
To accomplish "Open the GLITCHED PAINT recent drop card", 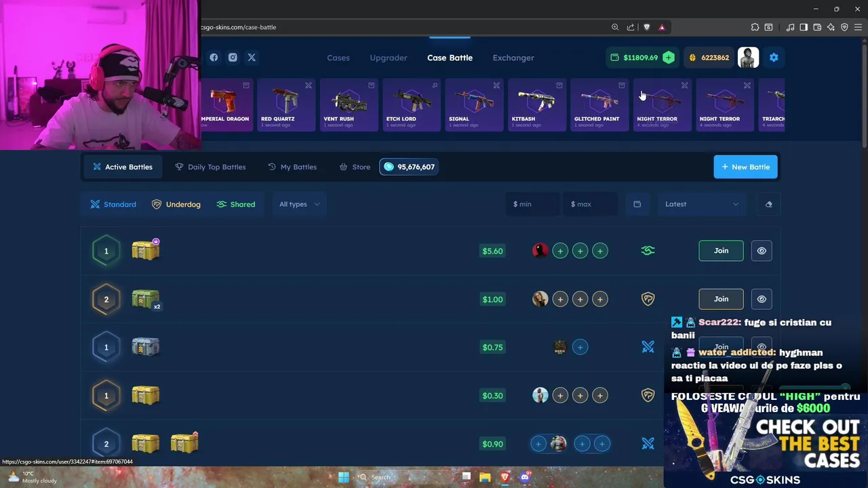I will click(x=599, y=104).
